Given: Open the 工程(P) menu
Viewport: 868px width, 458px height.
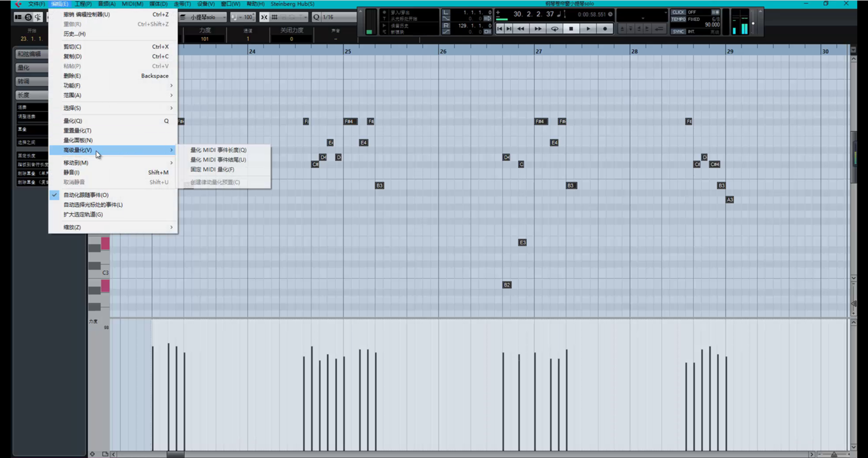Looking at the screenshot, I should pyautogui.click(x=83, y=4).
